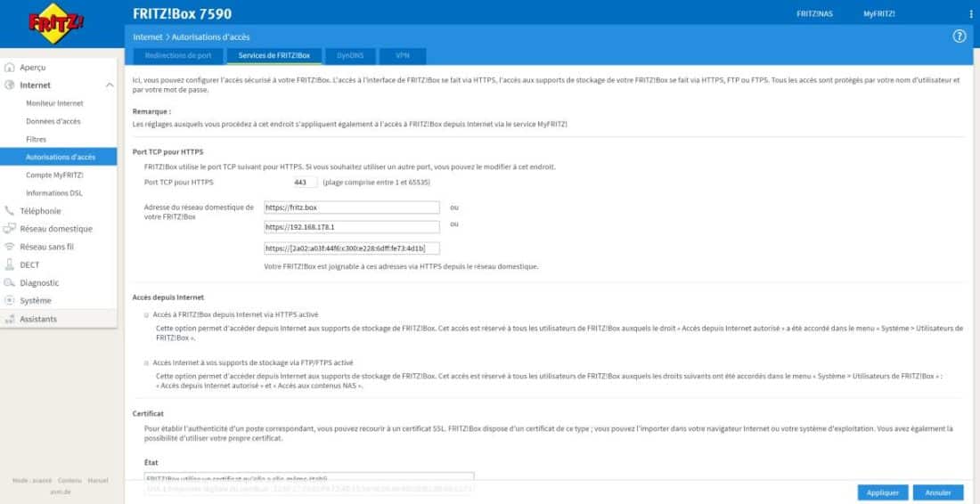Open the Système section
Image resolution: width=980 pixels, height=504 pixels.
pyautogui.click(x=36, y=300)
